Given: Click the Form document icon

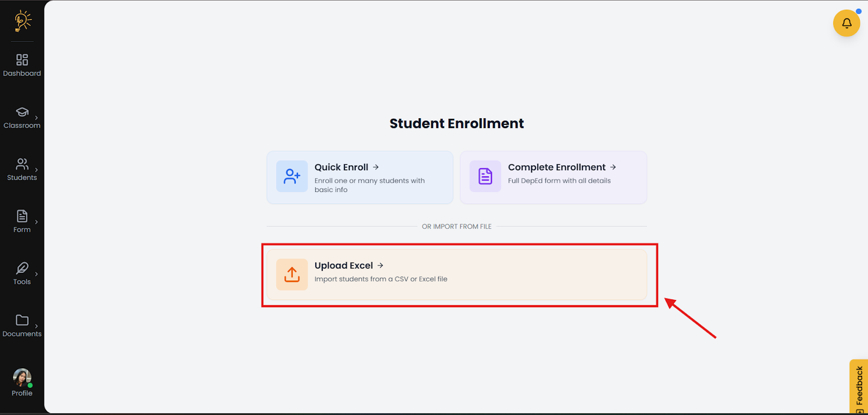Looking at the screenshot, I should pos(22,216).
